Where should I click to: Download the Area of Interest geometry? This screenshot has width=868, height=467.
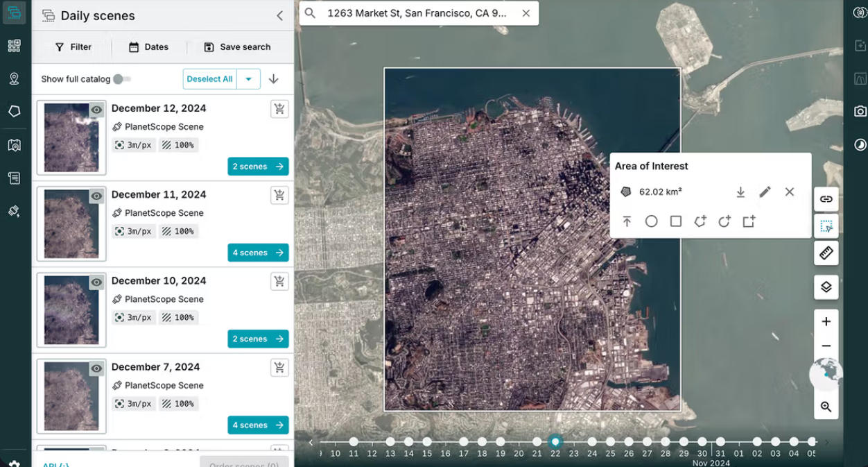740,192
